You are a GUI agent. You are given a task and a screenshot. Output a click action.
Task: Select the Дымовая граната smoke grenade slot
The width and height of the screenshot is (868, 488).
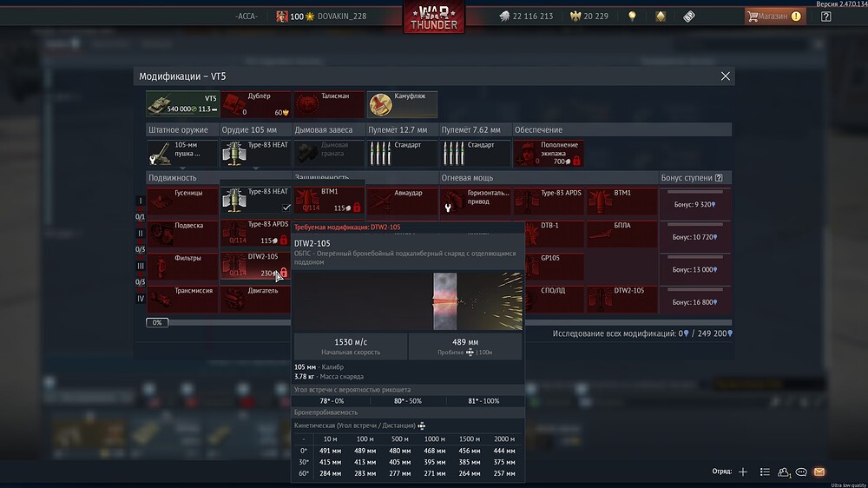click(x=328, y=153)
